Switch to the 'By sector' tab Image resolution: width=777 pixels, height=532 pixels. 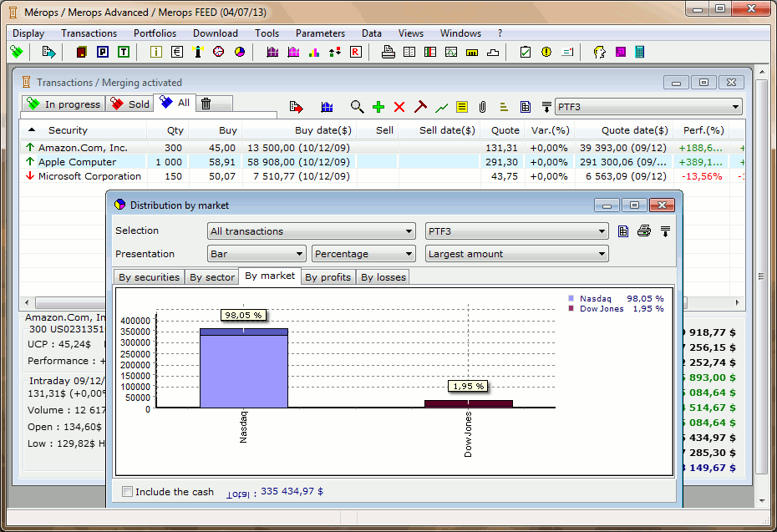(212, 277)
